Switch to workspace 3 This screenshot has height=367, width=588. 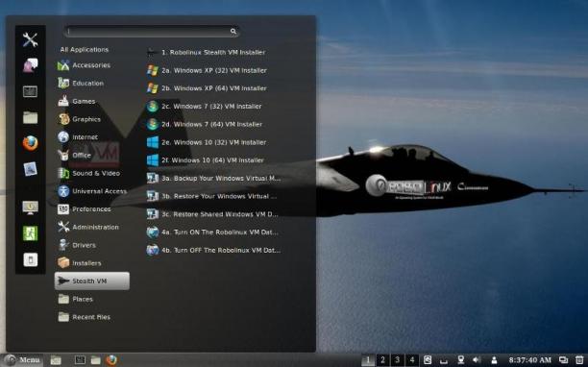(397, 360)
